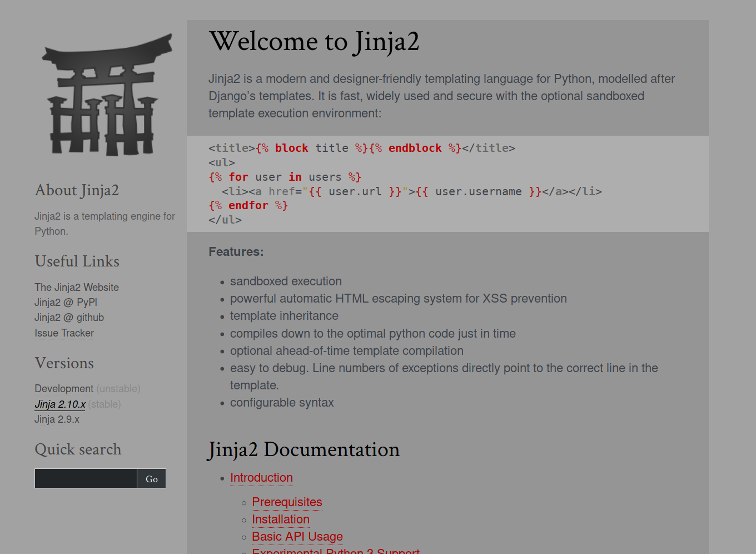Open the Basic API Usage link
The width and height of the screenshot is (756, 554).
click(x=297, y=537)
